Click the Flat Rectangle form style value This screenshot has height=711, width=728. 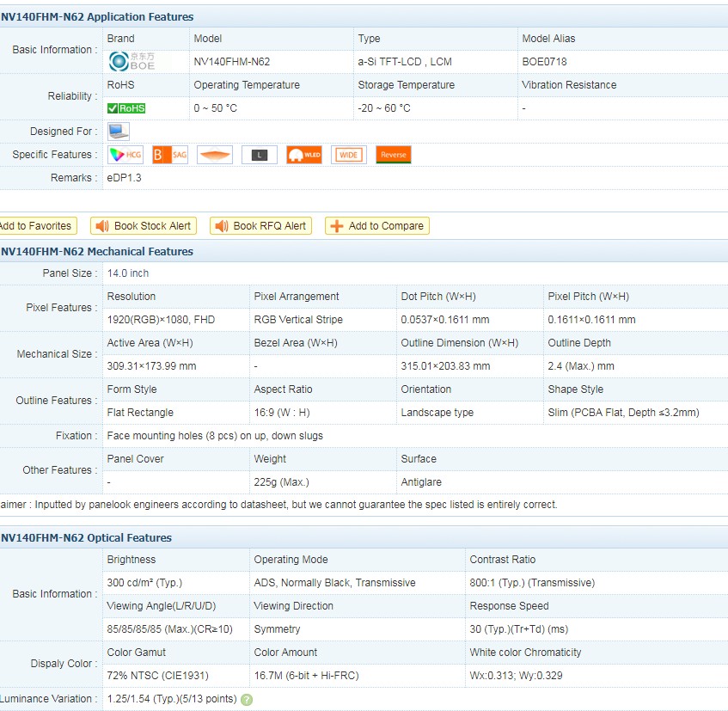(x=140, y=413)
